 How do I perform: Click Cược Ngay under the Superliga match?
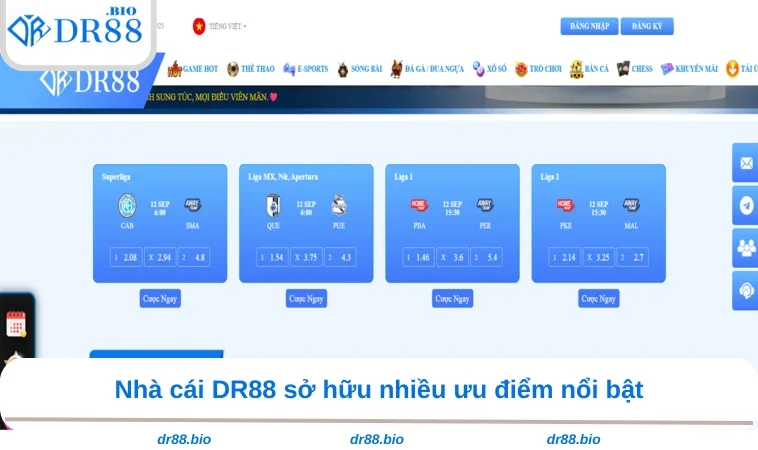click(160, 298)
